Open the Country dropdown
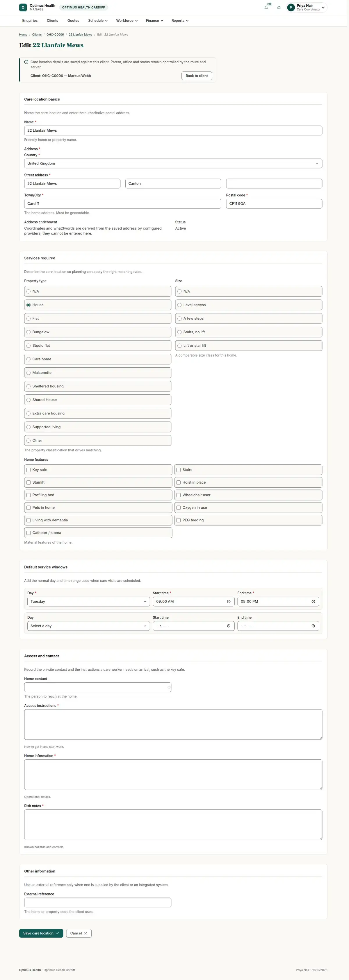 173,164
